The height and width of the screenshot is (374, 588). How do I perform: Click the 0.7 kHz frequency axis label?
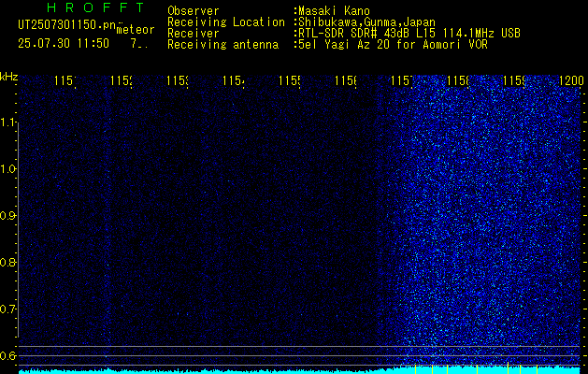coord(7,309)
